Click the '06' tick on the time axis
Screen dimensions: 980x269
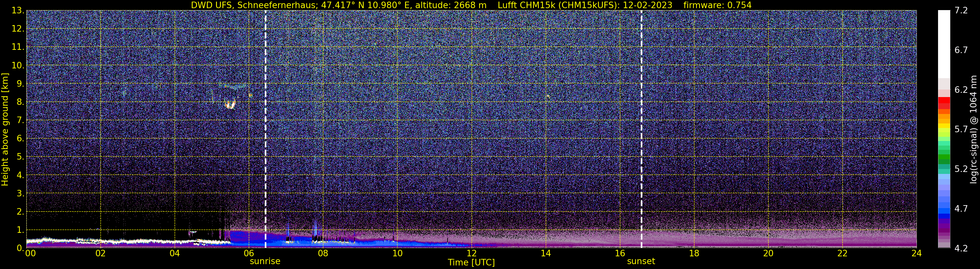click(x=249, y=253)
